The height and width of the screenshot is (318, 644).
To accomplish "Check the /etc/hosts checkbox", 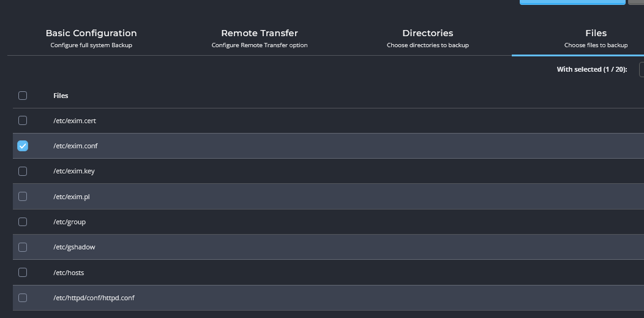I will [23, 272].
